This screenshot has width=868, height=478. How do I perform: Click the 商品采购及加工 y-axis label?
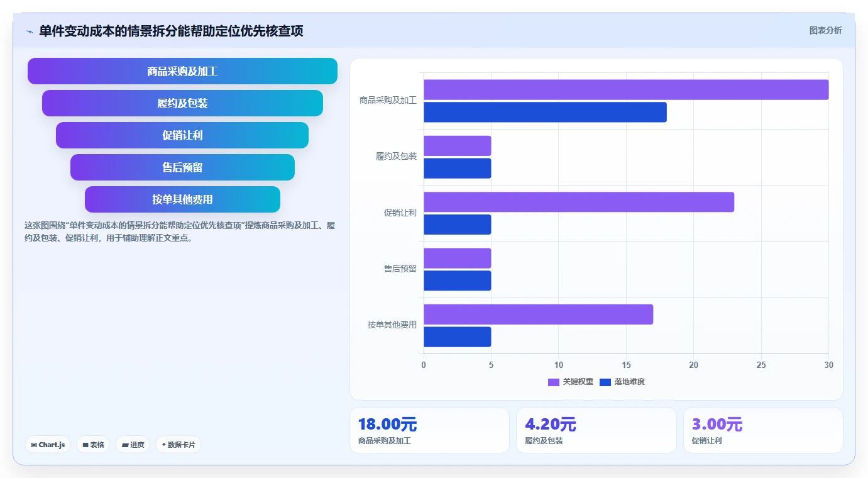point(388,100)
